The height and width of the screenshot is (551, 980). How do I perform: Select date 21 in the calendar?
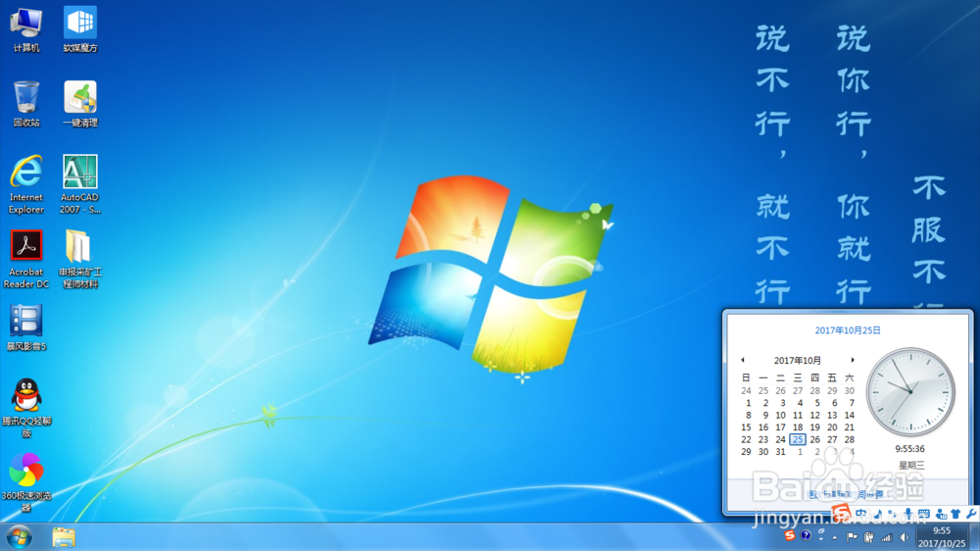click(x=850, y=427)
